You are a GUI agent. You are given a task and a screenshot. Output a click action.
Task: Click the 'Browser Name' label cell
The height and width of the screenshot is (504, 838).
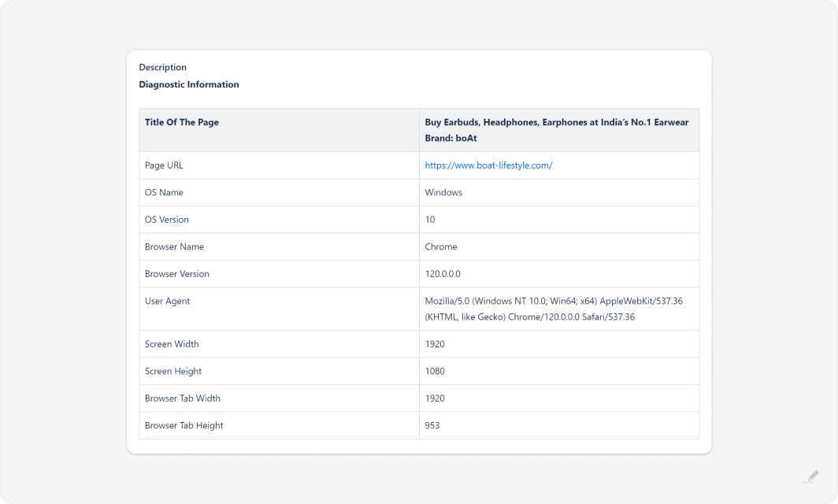click(279, 246)
